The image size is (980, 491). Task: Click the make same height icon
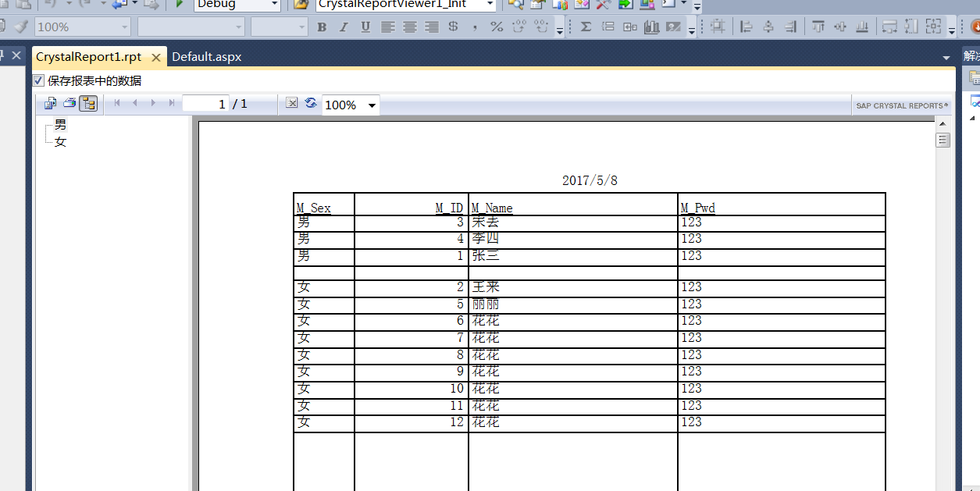coord(911,27)
